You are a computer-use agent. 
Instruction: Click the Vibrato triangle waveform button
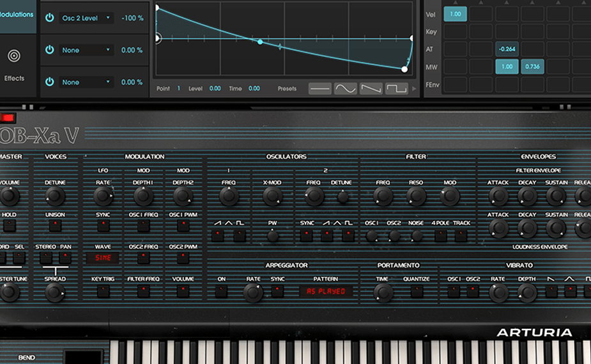pos(570,291)
